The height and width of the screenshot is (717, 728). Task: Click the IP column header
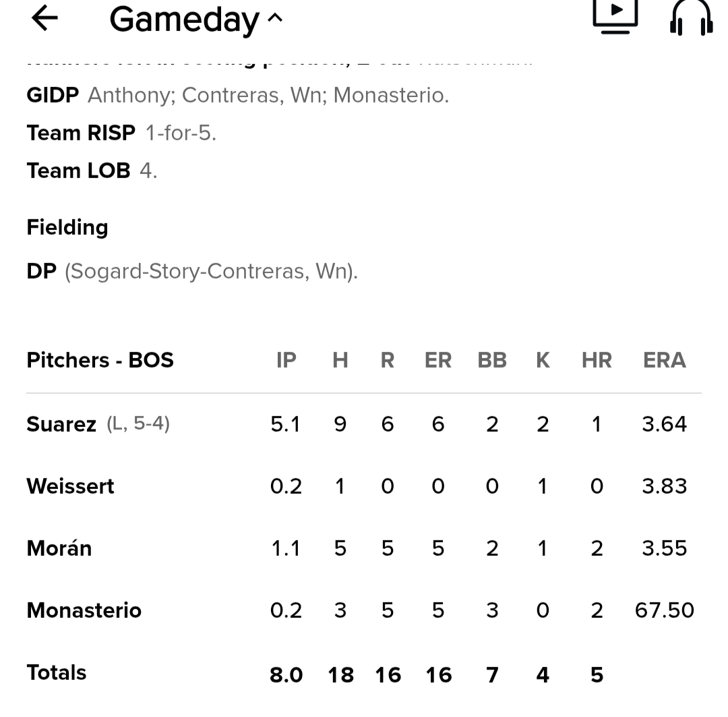click(x=286, y=360)
